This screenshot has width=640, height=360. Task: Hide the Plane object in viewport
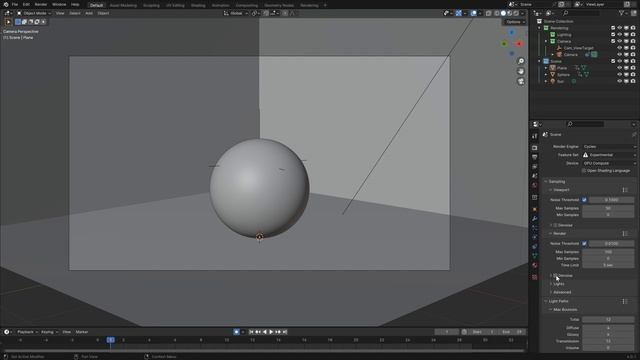(x=620, y=68)
